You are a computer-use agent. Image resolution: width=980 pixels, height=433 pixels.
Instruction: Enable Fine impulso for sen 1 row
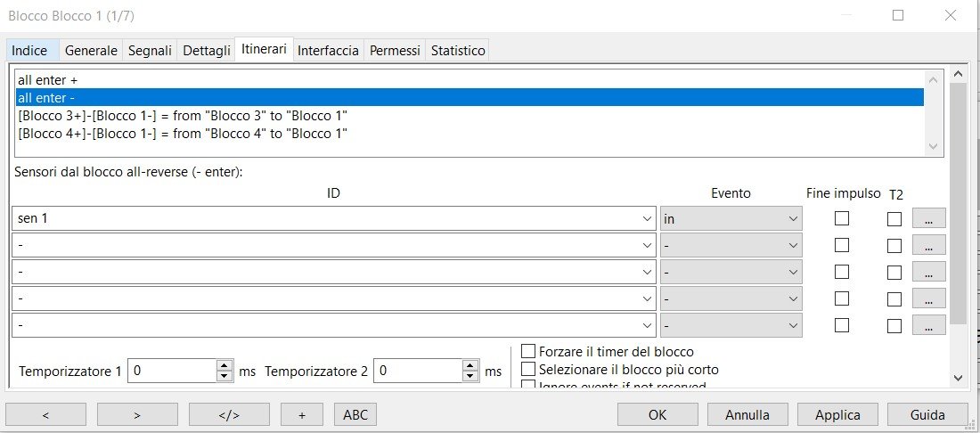click(841, 218)
